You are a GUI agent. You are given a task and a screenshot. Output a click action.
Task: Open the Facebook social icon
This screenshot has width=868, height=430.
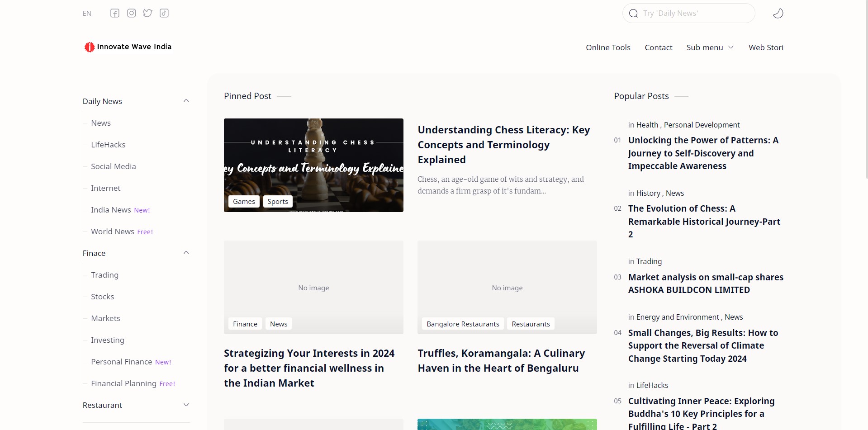(x=115, y=13)
